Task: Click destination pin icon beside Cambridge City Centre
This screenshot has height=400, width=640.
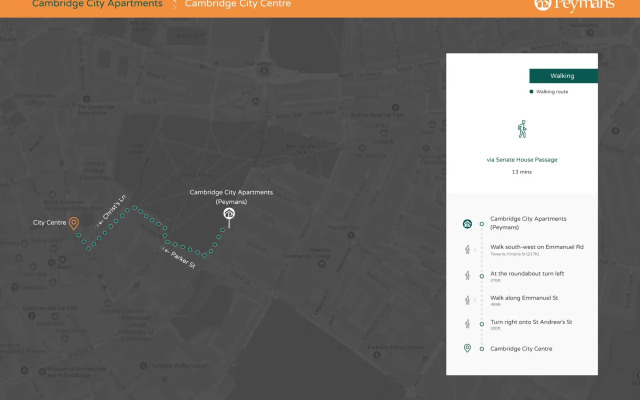Action: [467, 348]
